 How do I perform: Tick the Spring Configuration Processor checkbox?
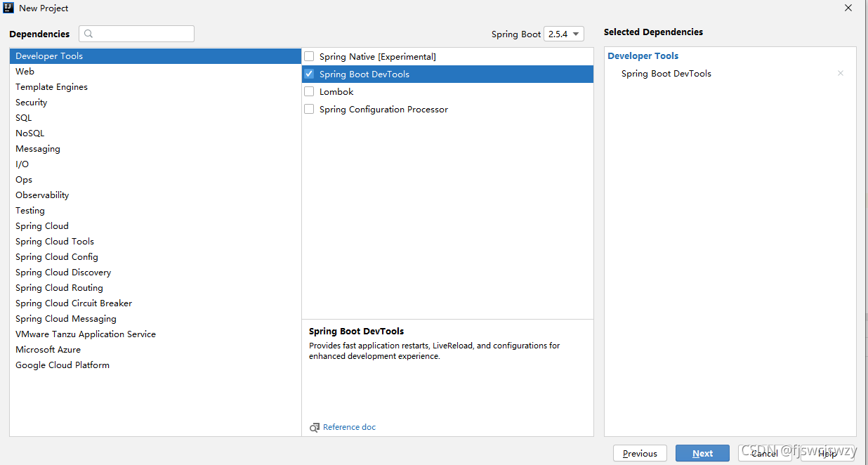point(309,109)
